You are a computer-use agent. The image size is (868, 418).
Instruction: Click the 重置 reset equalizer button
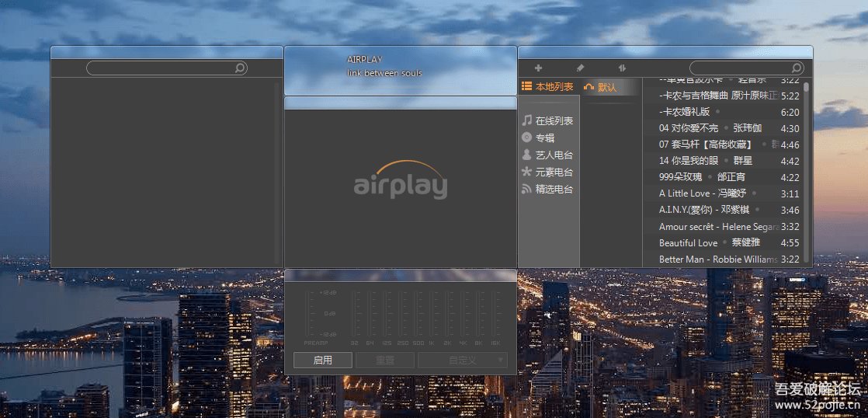point(385,360)
